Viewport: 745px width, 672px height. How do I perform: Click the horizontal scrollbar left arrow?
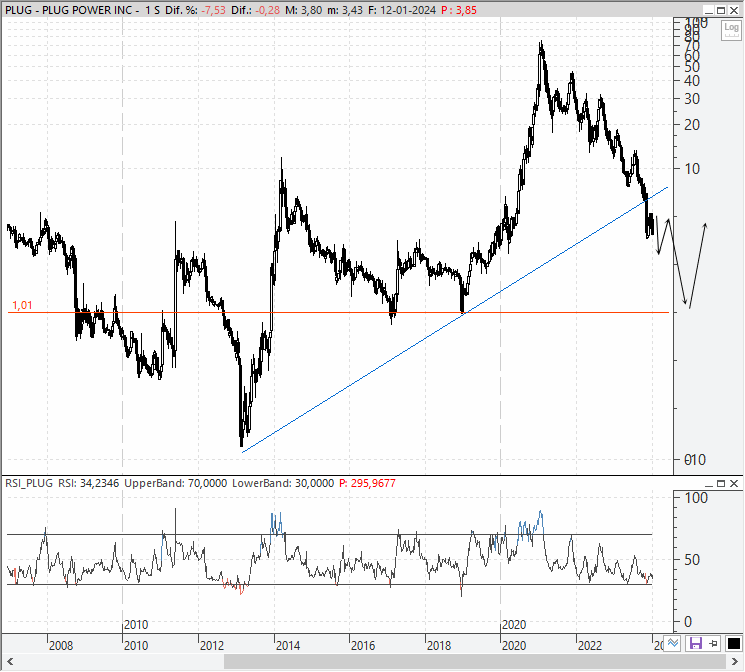click(10, 662)
